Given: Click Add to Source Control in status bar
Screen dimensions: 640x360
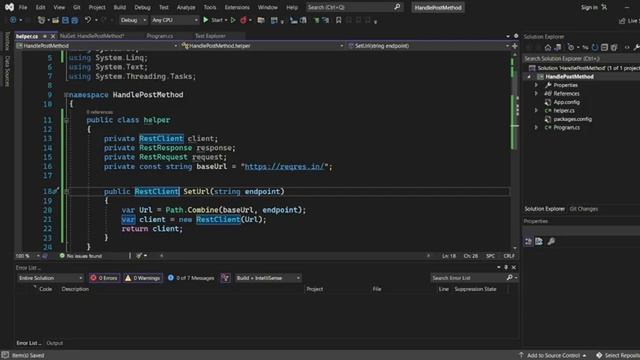Looking at the screenshot, I should (553, 356).
